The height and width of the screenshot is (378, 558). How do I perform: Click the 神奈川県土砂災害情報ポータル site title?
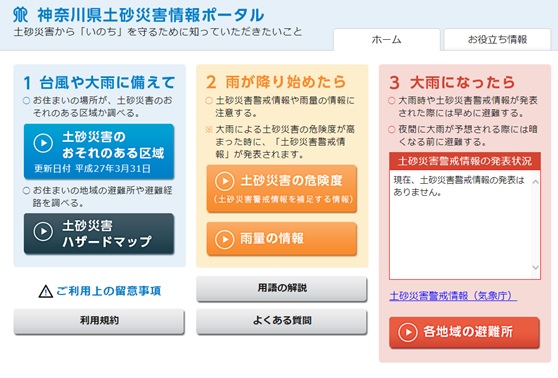coord(151,15)
